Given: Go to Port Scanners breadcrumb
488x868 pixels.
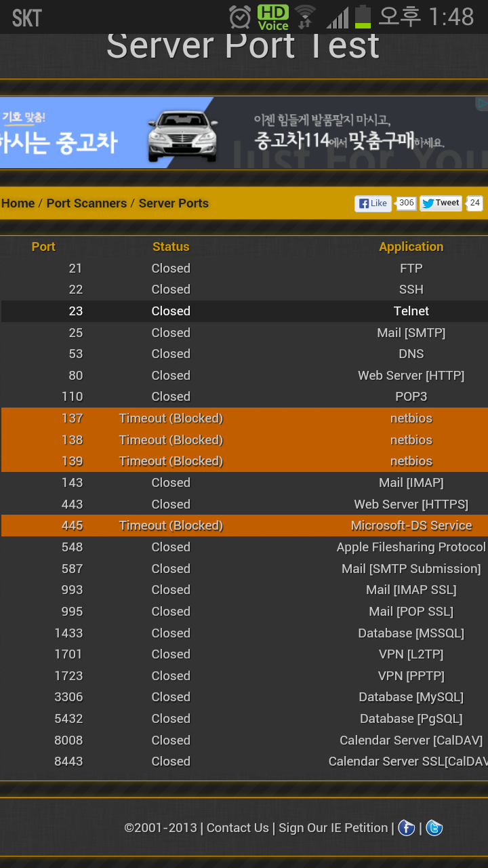Looking at the screenshot, I should 87,203.
